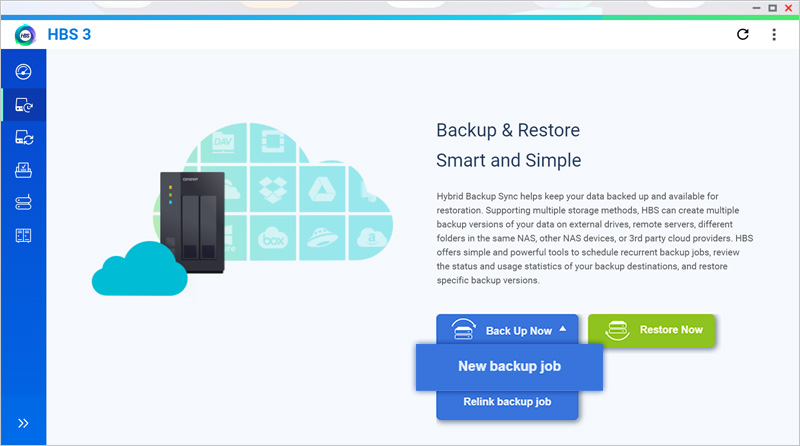
Task: Click the HBS 3 title text
Action: click(69, 35)
